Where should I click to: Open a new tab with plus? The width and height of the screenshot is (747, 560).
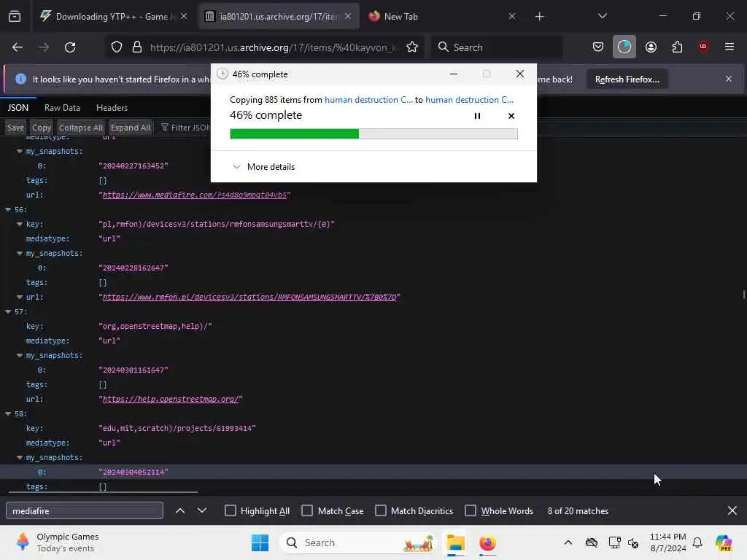[x=539, y=17]
